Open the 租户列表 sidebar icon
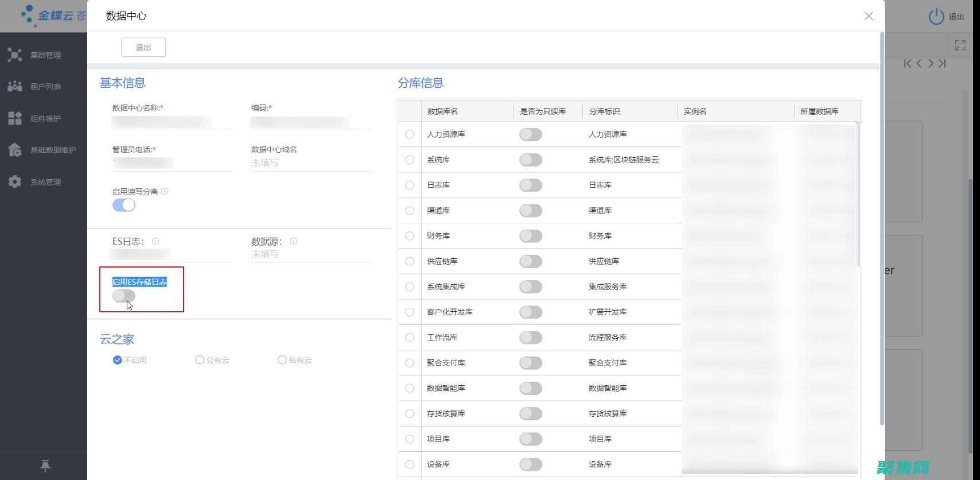This screenshot has width=980, height=480. click(x=15, y=87)
